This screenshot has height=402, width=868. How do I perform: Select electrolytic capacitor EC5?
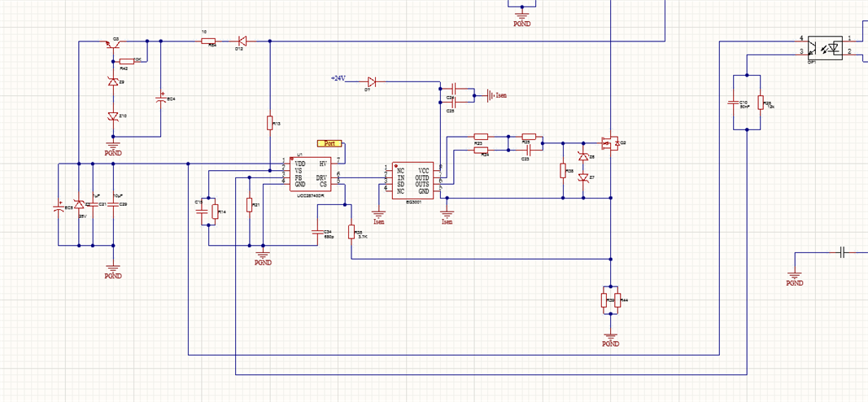(58, 208)
